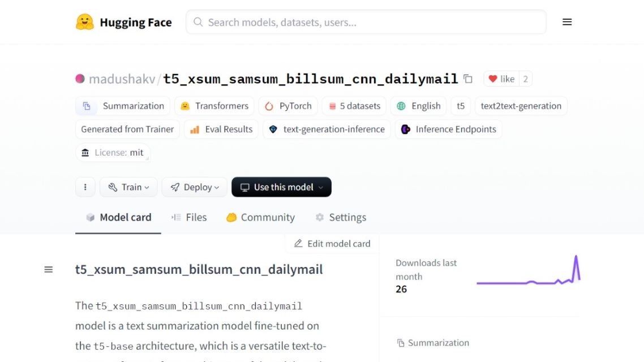Expand the Use this model dropdown
The image size is (644, 362).
point(281,187)
